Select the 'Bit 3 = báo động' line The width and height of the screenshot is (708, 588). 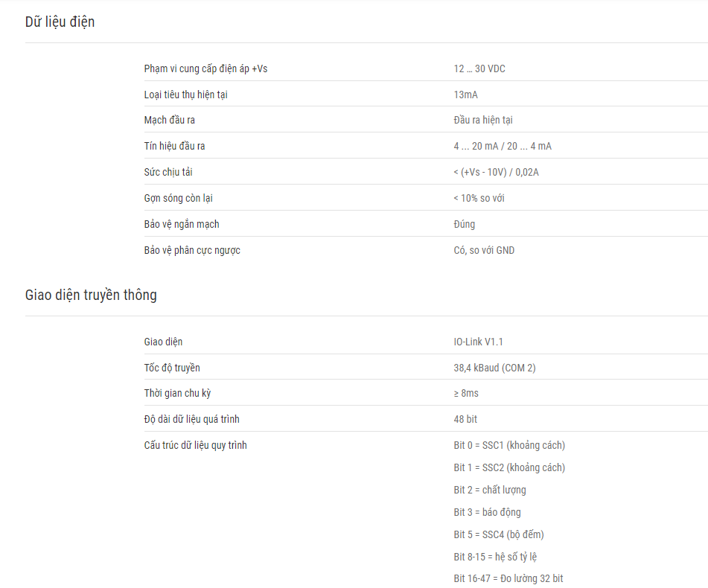pos(487,512)
